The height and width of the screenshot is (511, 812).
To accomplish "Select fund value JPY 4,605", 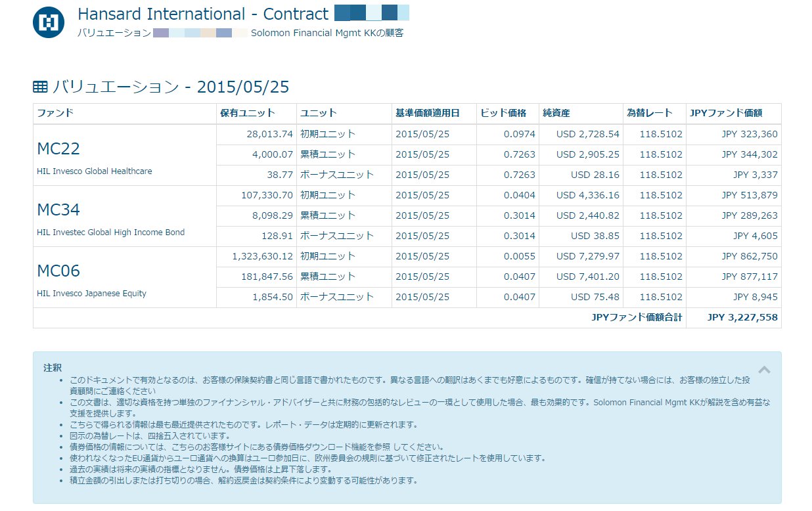I will [x=756, y=236].
